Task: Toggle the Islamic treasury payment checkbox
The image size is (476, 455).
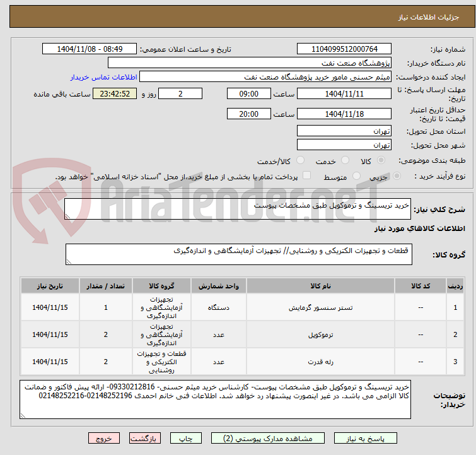Action: click(307, 175)
